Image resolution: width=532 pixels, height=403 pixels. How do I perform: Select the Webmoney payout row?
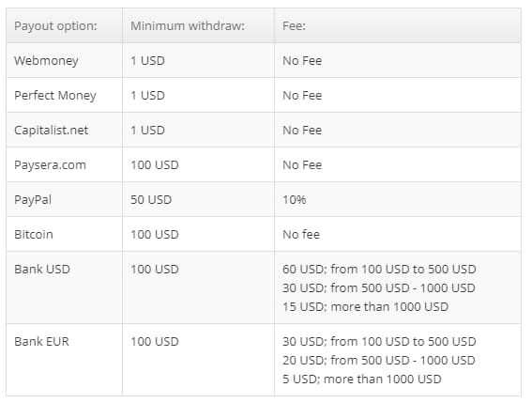pyautogui.click(x=264, y=60)
